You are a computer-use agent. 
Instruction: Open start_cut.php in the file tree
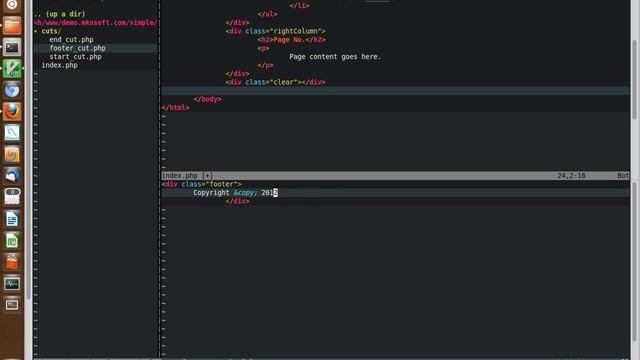[x=76, y=57]
